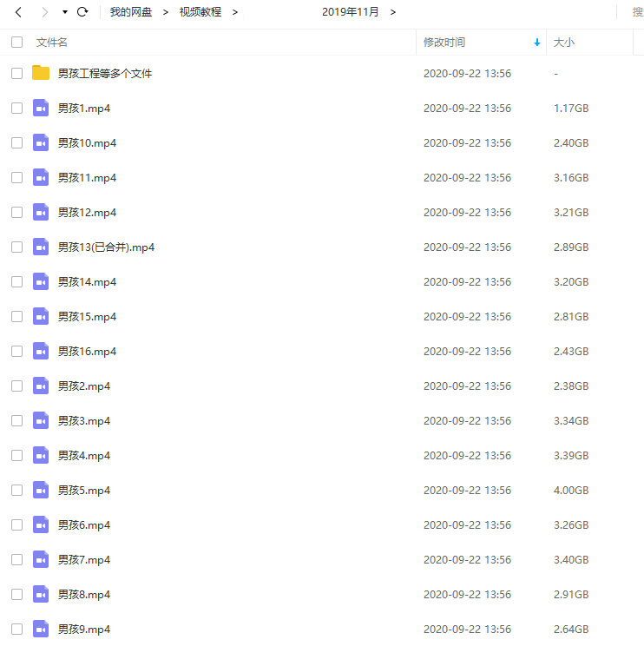The height and width of the screenshot is (666, 644).
Task: Toggle the select-all checkbox in header
Action: pyautogui.click(x=16, y=42)
